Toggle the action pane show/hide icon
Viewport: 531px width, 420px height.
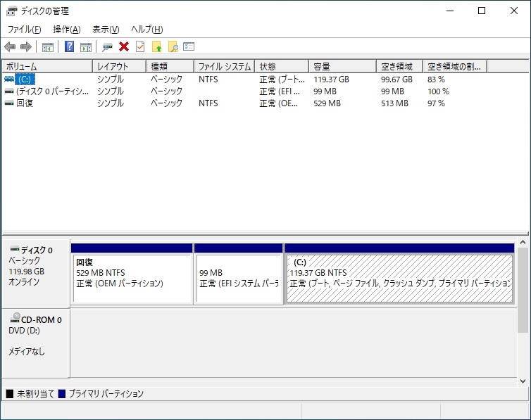(x=86, y=46)
